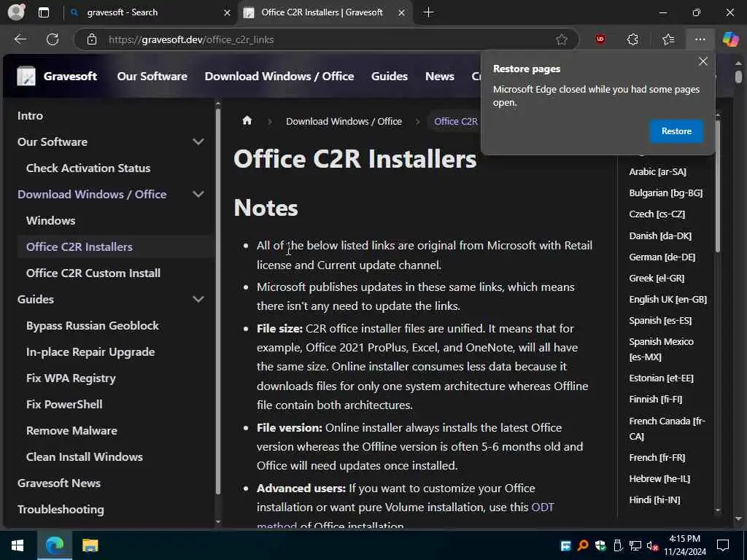Close the gravesoft - Search tab
This screenshot has height=560, width=747.
[x=228, y=13]
